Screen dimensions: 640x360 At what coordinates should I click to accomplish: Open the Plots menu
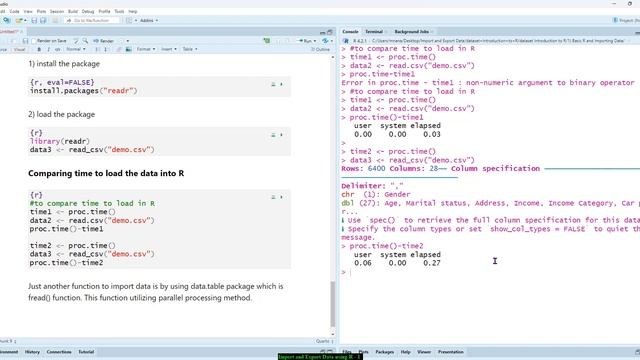tap(41, 11)
